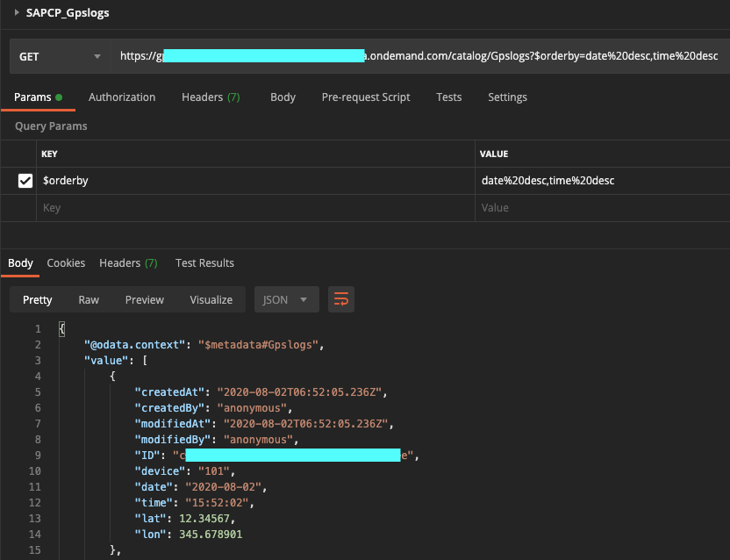Select the request Body tab

pos(283,97)
